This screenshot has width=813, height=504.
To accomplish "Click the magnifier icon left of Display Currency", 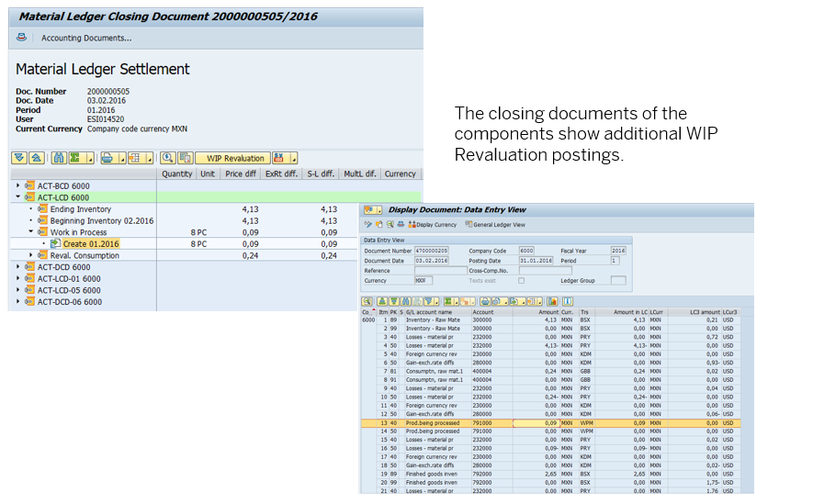I will pos(390,224).
